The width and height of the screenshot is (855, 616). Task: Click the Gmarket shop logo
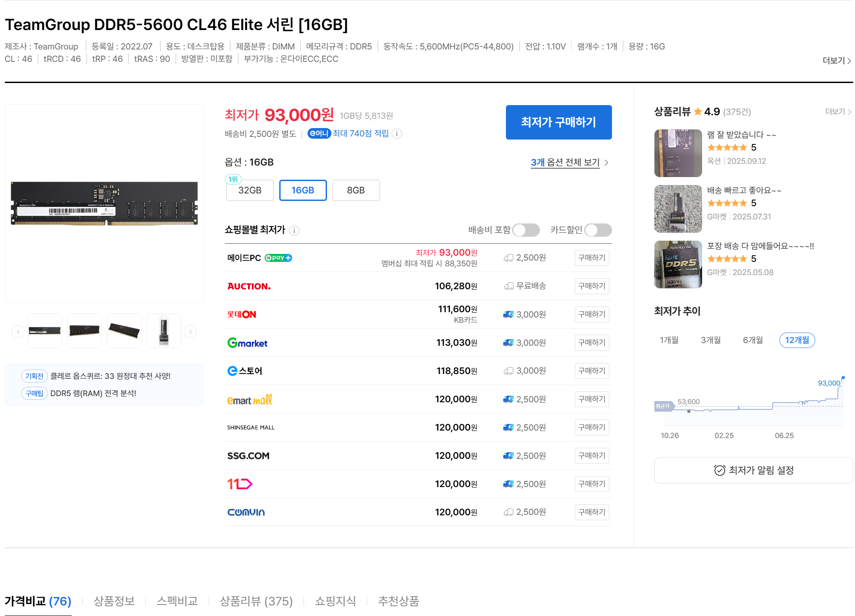[x=247, y=343]
